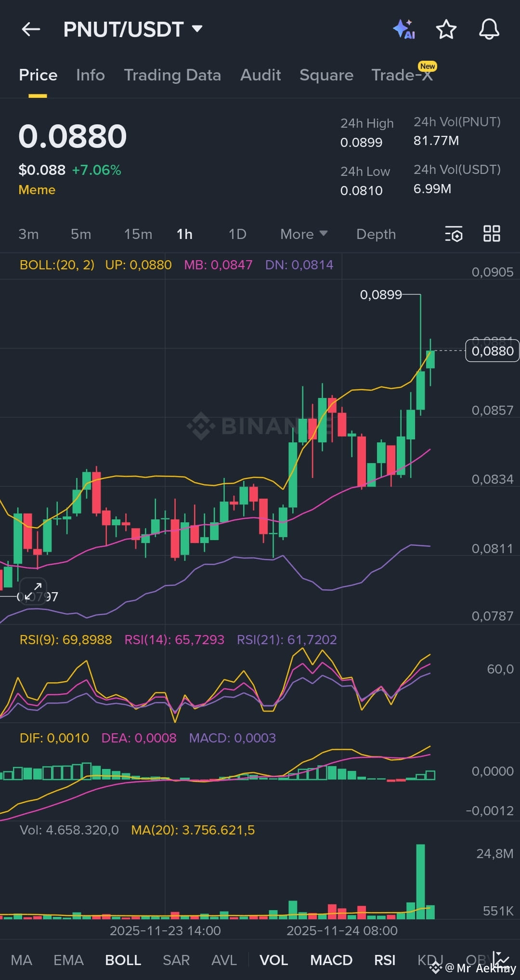The width and height of the screenshot is (520, 980).
Task: Tap the 2025-11-23 14:00 time label
Action: pos(165,931)
